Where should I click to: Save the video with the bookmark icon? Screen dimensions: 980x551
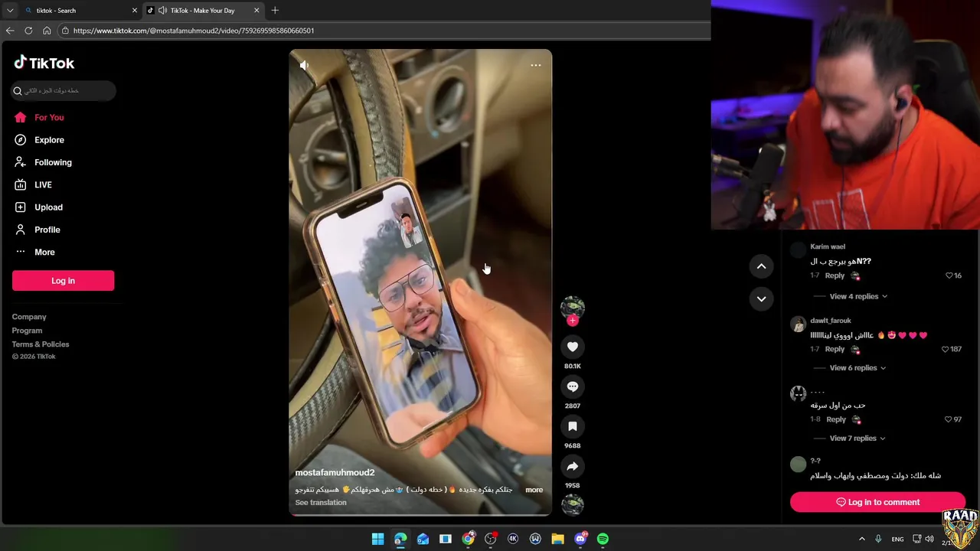tap(573, 426)
